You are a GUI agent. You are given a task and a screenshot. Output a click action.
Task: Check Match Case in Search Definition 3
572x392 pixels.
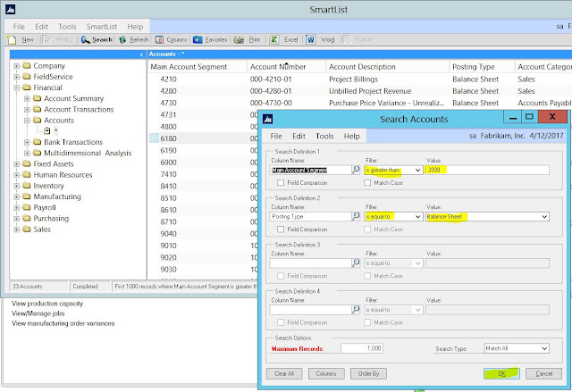367,276
